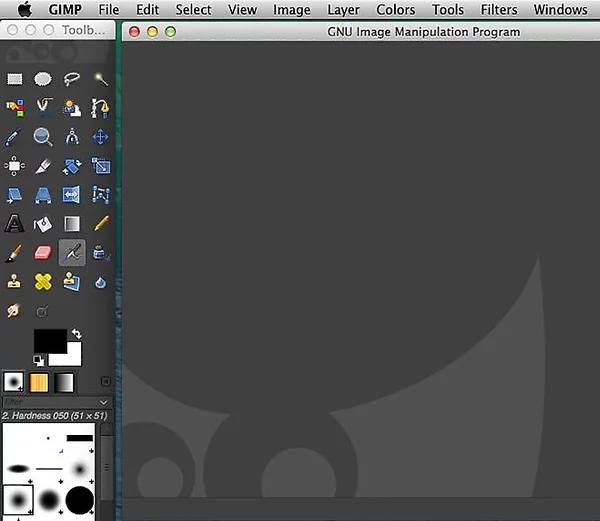This screenshot has height=521, width=600.
Task: Choose the Paintbrush tool
Action: pos(14,253)
